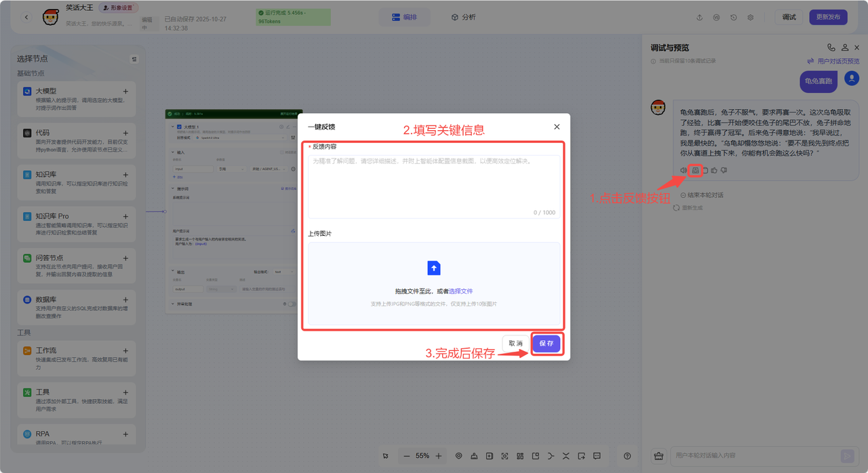
Task: Click the help question mark icon
Action: (627, 456)
